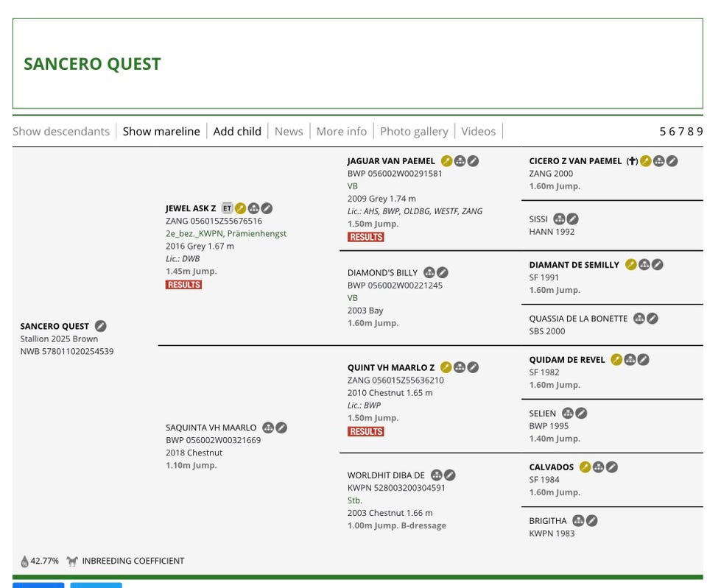This screenshot has width=707, height=588.
Task: Open tree icon for Calvados
Action: (x=598, y=467)
